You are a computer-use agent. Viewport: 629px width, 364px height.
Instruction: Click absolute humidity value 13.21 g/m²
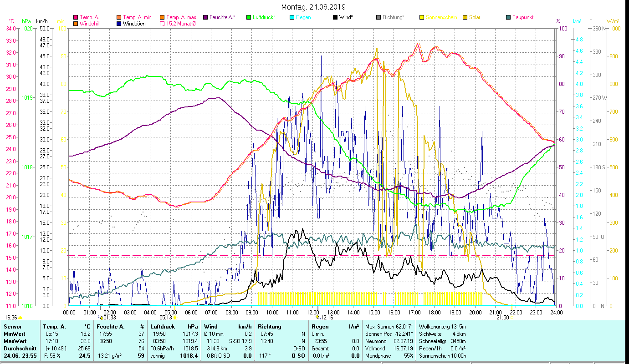pyautogui.click(x=111, y=356)
